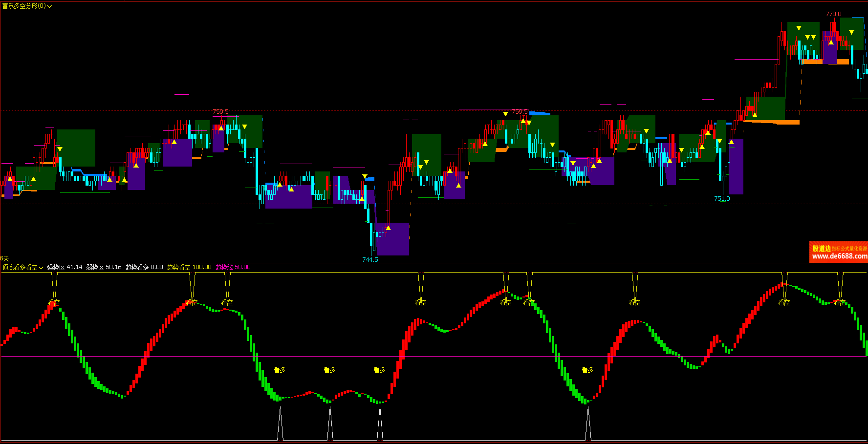The height and width of the screenshot is (444, 868).
Task: Click the leftmost 看多 signal label
Action: (x=280, y=370)
